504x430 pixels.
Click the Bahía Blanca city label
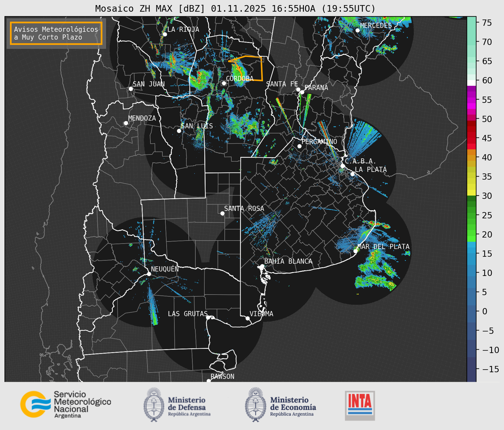click(288, 261)
